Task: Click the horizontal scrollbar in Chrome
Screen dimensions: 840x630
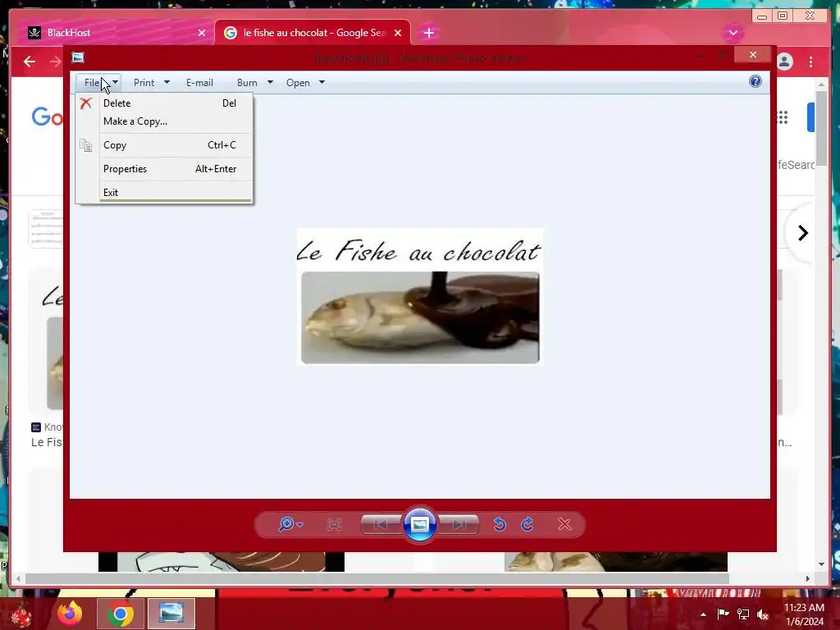Action: (x=377, y=578)
